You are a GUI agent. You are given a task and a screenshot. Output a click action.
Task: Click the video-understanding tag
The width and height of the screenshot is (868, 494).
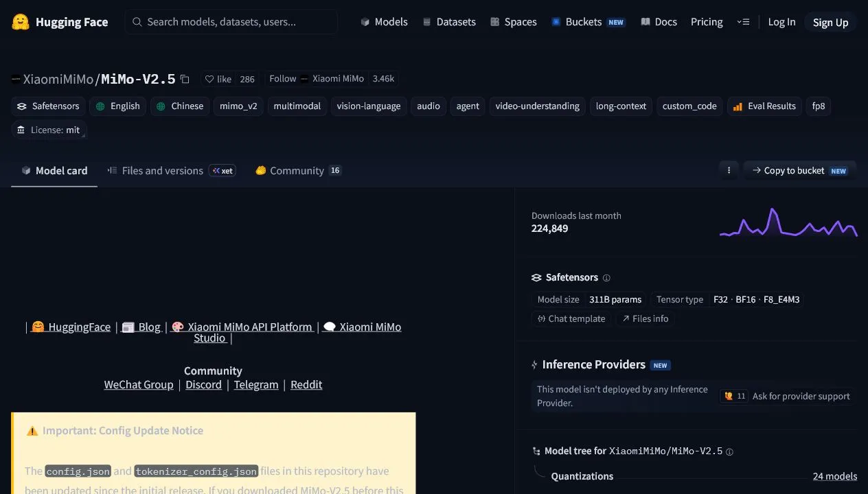point(537,106)
